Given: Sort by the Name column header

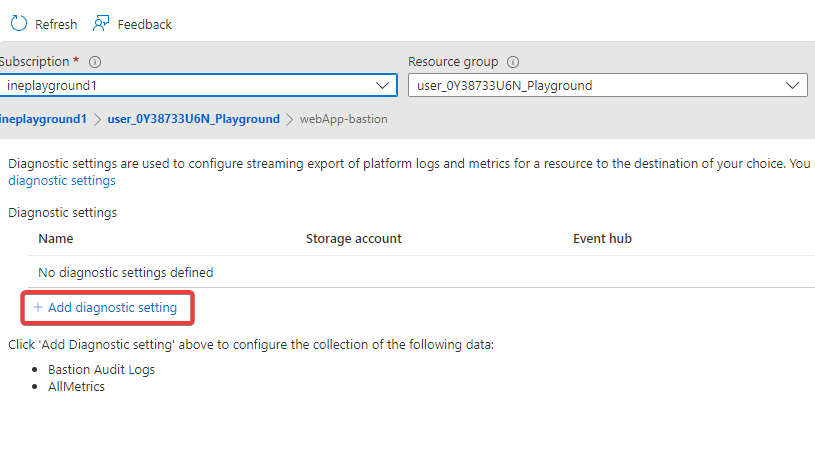Looking at the screenshot, I should [56, 239].
